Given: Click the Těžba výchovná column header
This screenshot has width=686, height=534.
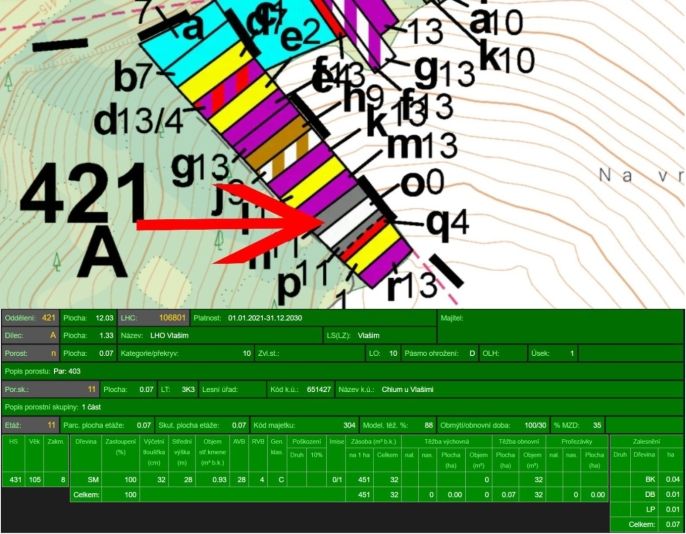Looking at the screenshot, I should (x=446, y=442).
